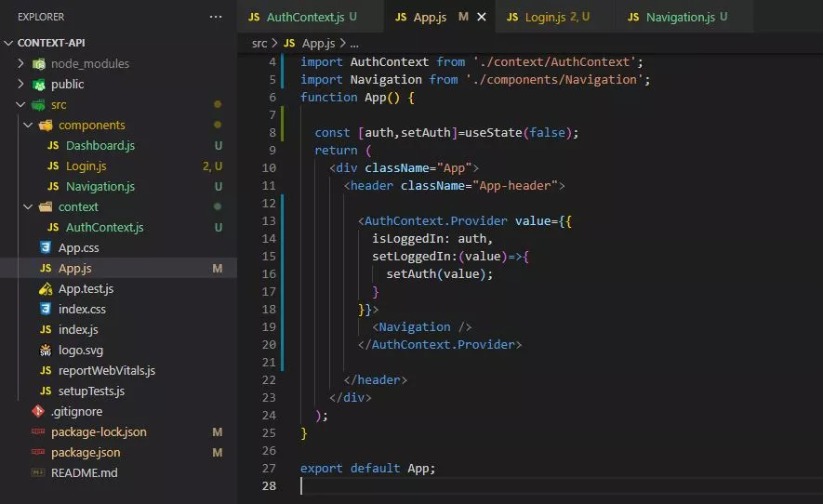The height and width of the screenshot is (504, 823).
Task: Click the JS icon on AuthContext.js tab
Action: click(x=254, y=17)
